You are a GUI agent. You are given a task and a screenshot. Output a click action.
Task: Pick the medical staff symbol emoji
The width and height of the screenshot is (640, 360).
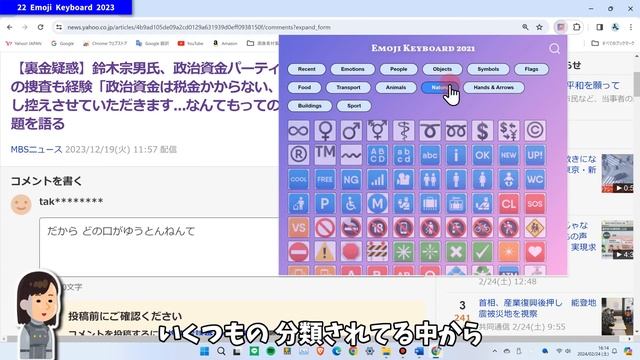pos(404,131)
